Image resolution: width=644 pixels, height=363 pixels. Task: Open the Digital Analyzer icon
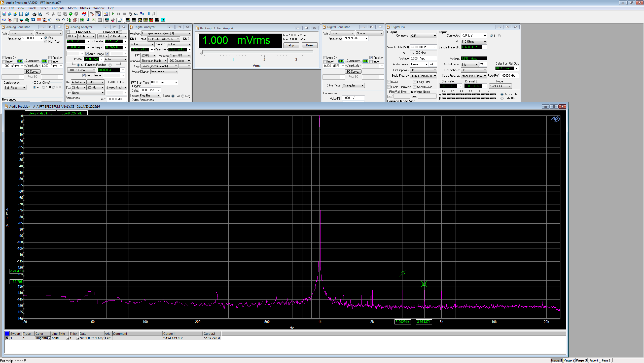coord(21,20)
